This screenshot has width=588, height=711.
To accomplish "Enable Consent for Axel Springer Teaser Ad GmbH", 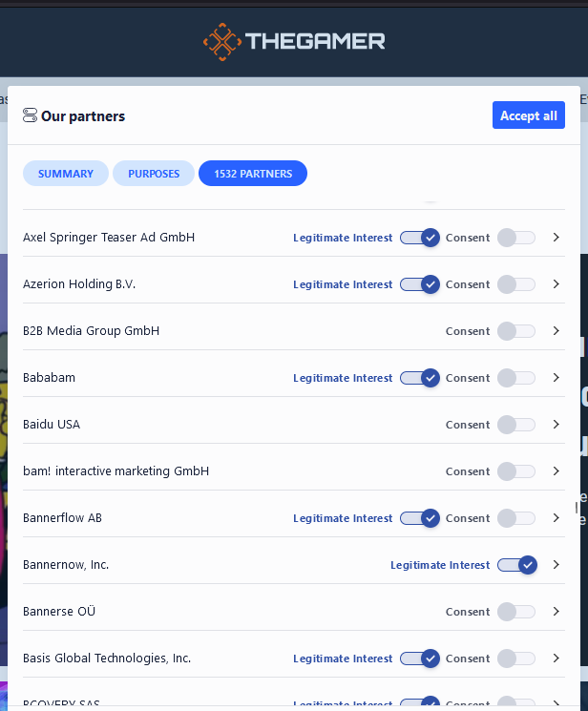I will click(516, 238).
